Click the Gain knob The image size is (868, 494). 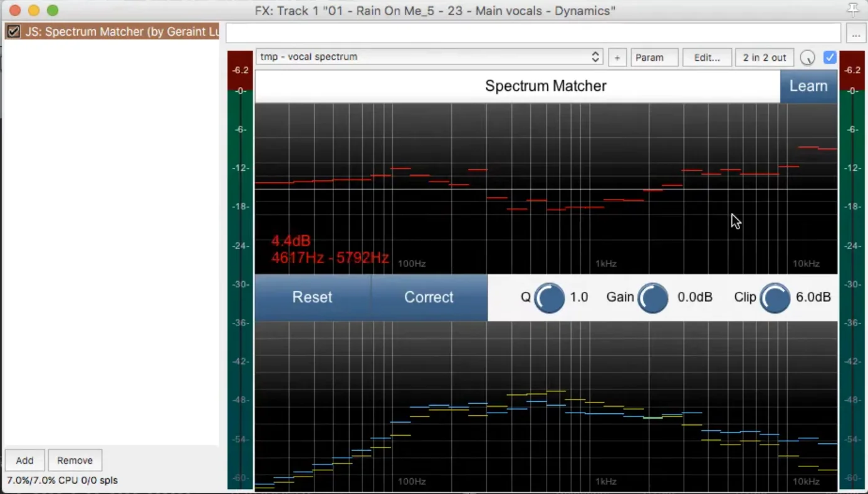(x=652, y=297)
